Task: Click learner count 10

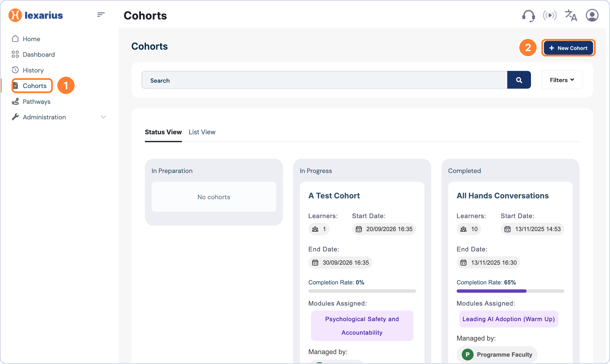Action: pos(474,229)
